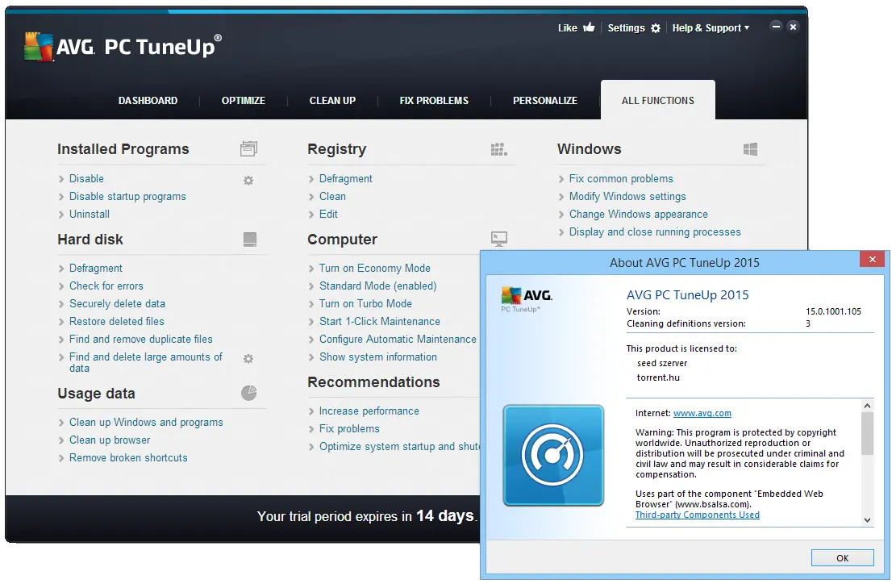Click the Windows logo section icon

coord(750,149)
